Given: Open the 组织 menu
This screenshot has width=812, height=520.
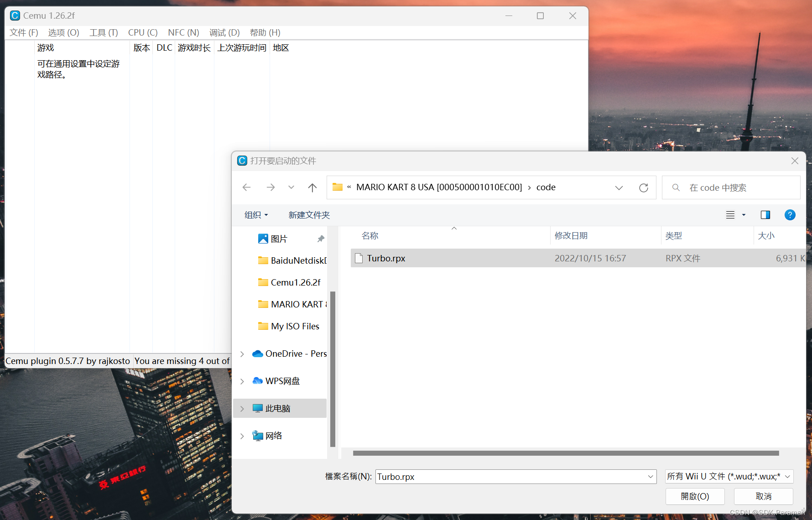Looking at the screenshot, I should point(256,215).
